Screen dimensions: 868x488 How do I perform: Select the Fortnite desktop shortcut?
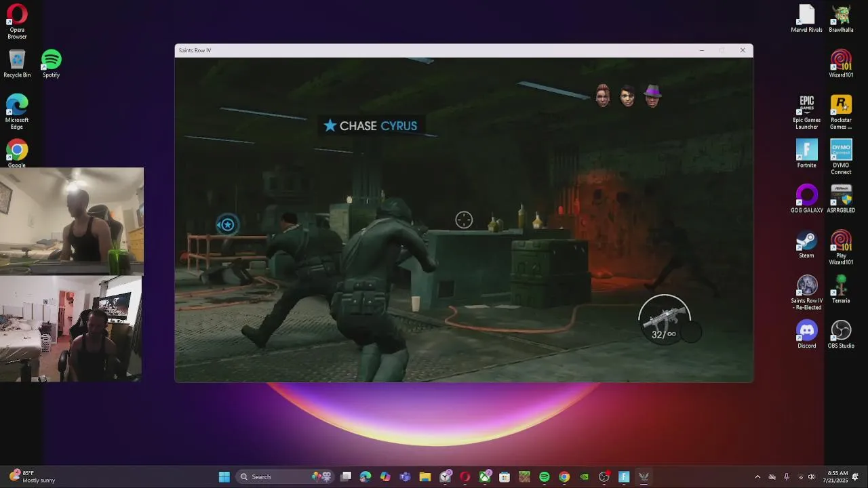tap(806, 154)
